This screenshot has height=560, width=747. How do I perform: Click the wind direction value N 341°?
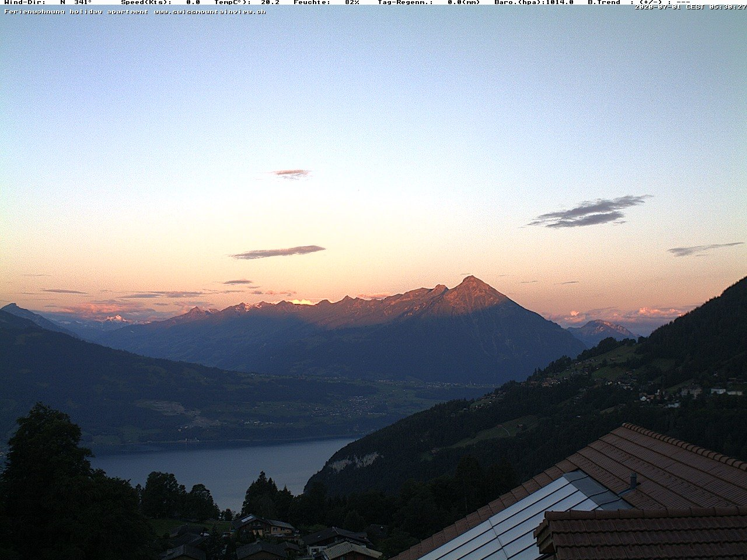pos(76,2)
